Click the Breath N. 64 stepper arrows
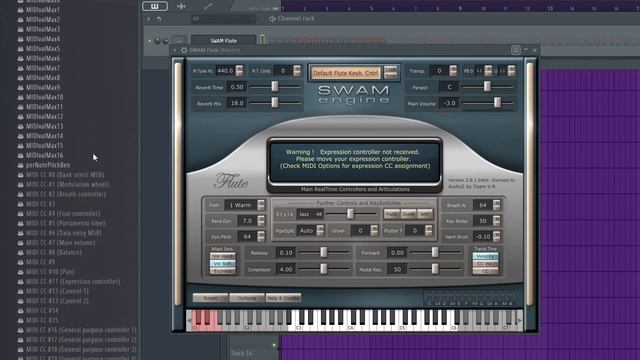The height and width of the screenshot is (360, 640). click(496, 205)
